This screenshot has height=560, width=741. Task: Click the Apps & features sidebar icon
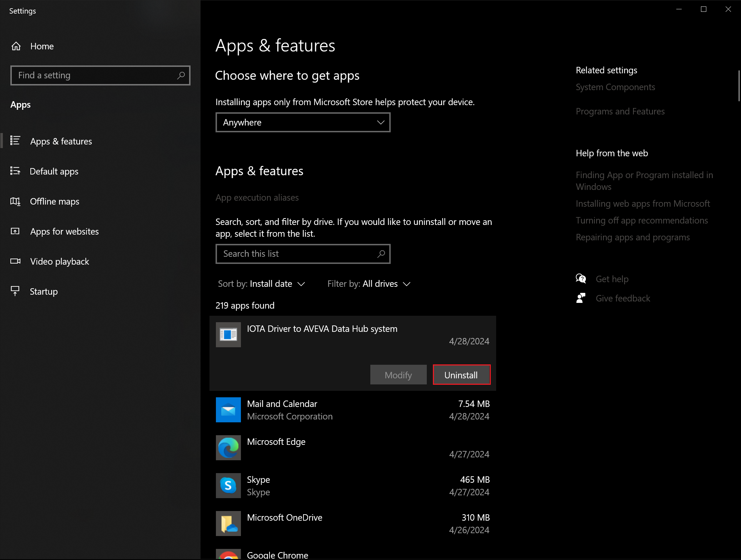15,141
